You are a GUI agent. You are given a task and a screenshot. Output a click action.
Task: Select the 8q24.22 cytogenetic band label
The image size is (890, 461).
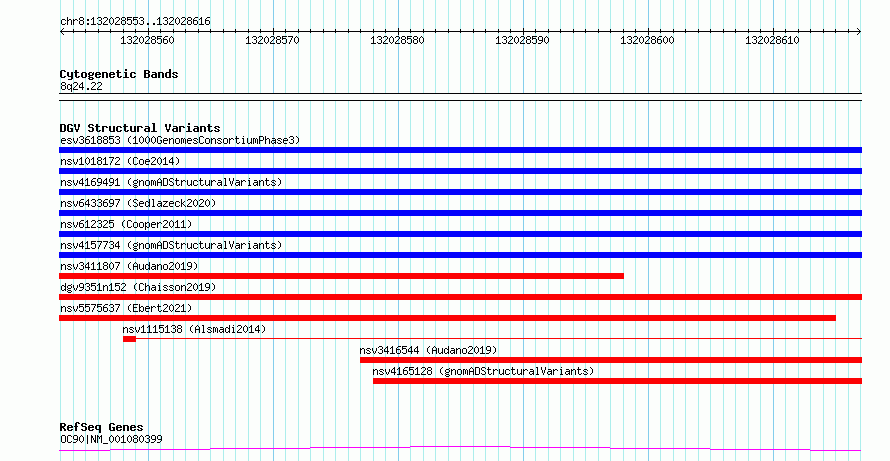coord(81,86)
